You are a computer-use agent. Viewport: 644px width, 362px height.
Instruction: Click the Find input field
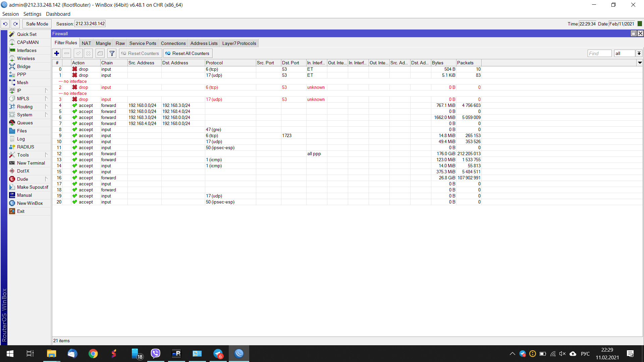(x=600, y=53)
